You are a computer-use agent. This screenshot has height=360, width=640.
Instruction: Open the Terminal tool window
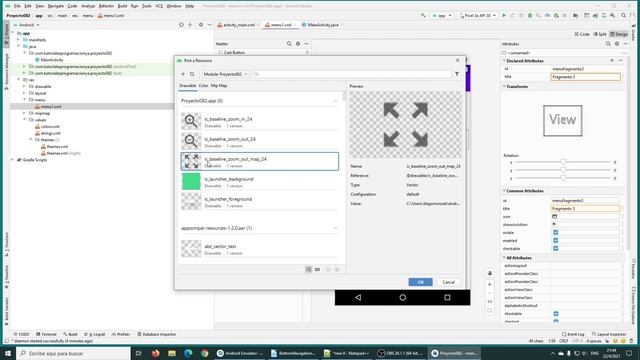tap(46, 334)
